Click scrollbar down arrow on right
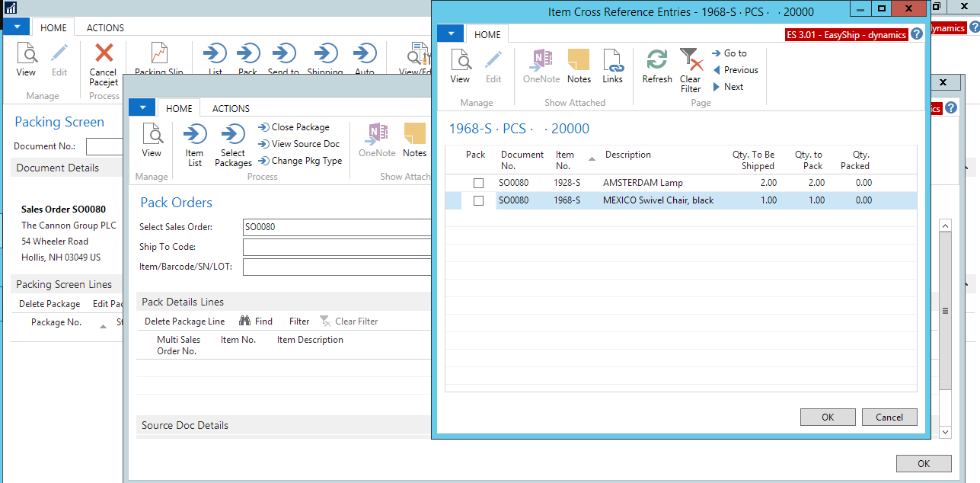The image size is (980, 483). [x=945, y=432]
